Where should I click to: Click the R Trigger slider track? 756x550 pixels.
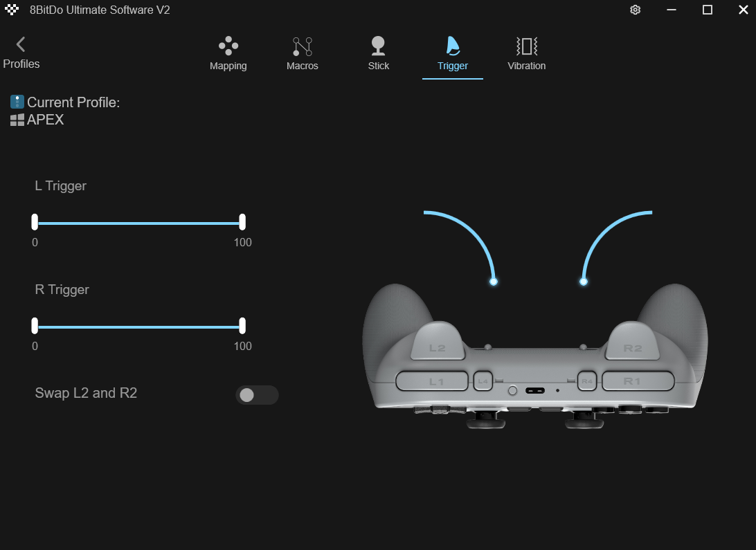pyautogui.click(x=139, y=327)
